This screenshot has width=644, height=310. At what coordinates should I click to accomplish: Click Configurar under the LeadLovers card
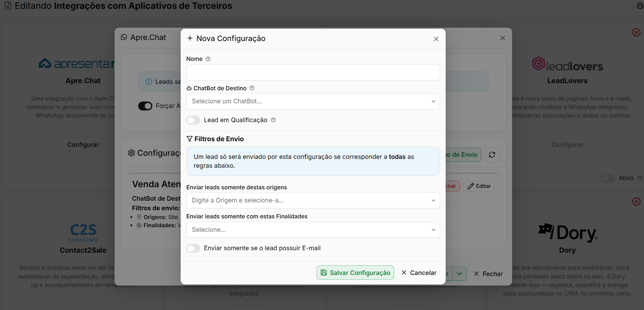point(568,145)
